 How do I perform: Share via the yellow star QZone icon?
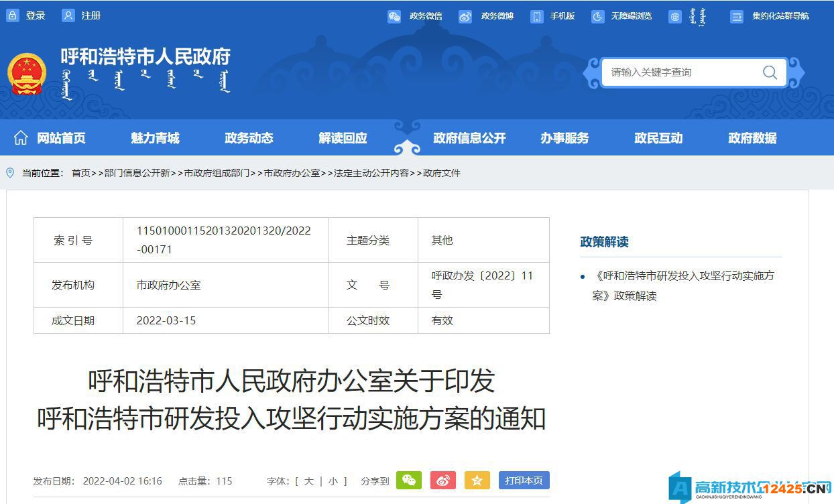(x=477, y=481)
